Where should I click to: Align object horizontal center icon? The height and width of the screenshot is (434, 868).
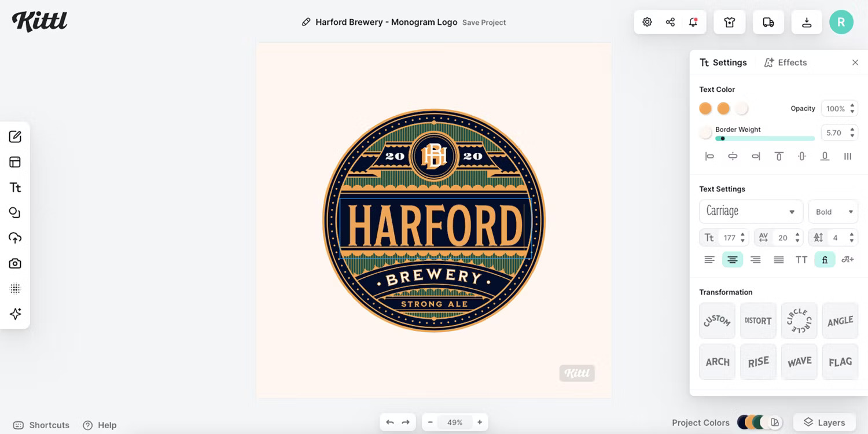[x=733, y=156]
